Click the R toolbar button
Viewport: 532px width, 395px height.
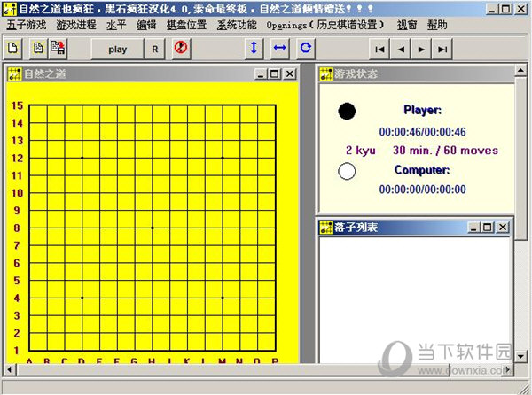pos(154,50)
